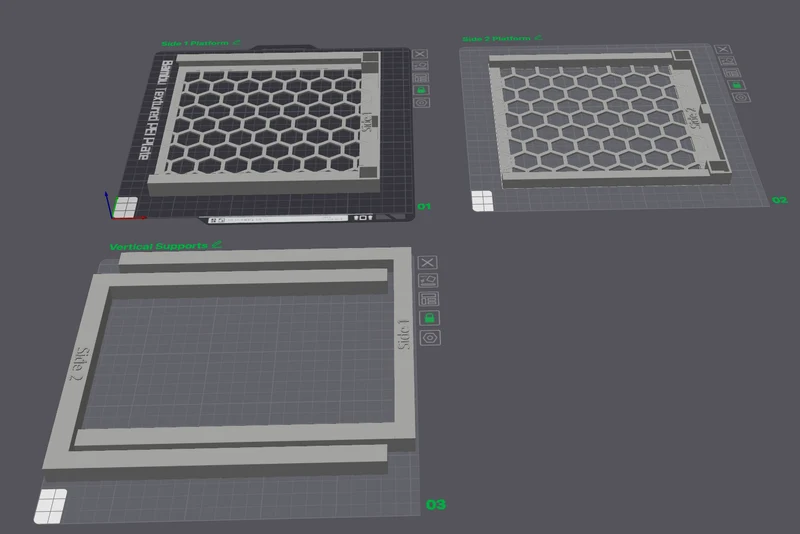The image size is (800, 534).
Task: Toggle the lock on Vertical Supports plate
Action: pos(429,318)
